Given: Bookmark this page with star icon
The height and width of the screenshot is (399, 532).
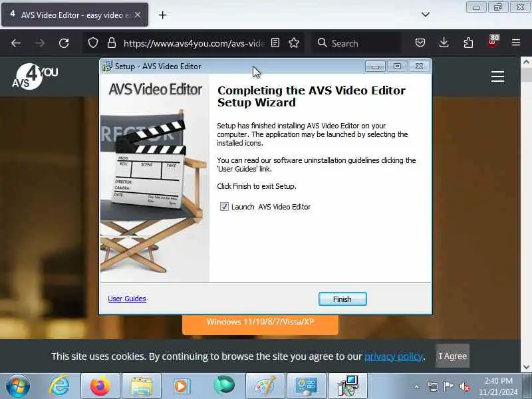Looking at the screenshot, I should [x=294, y=43].
